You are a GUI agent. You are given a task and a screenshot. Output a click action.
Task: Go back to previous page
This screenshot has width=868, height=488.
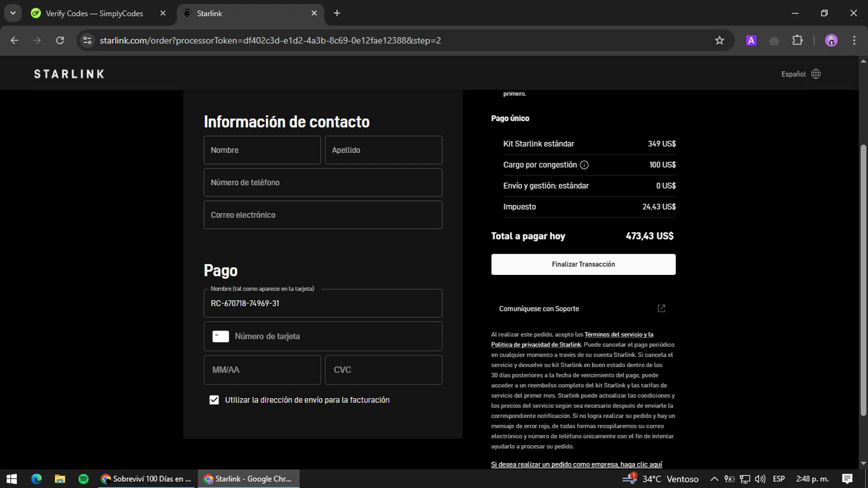point(14,41)
